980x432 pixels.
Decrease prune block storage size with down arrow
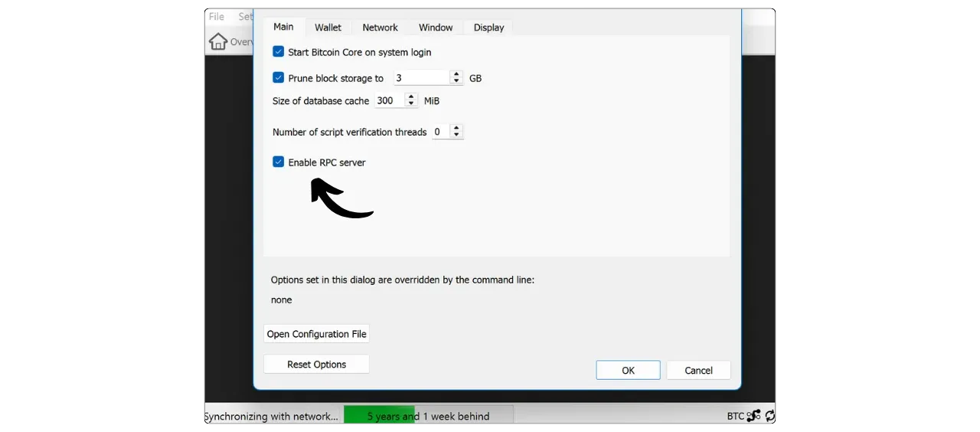pos(456,81)
